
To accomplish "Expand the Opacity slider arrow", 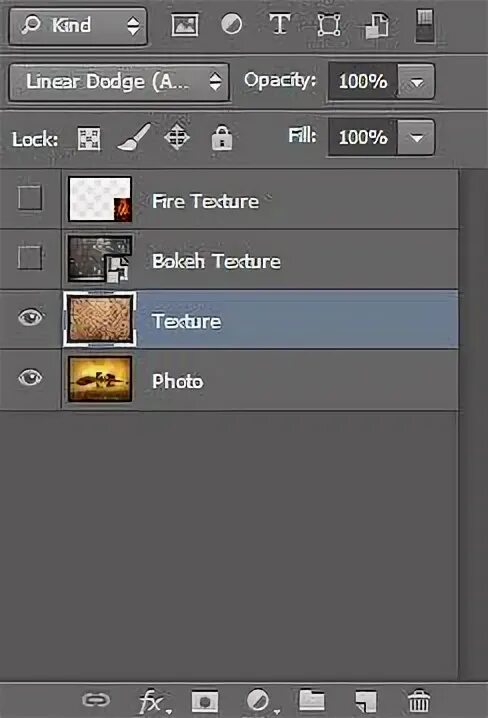I will (x=416, y=82).
